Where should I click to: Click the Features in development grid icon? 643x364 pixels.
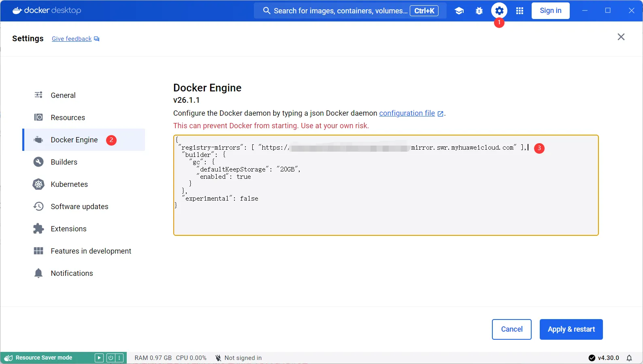point(38,251)
